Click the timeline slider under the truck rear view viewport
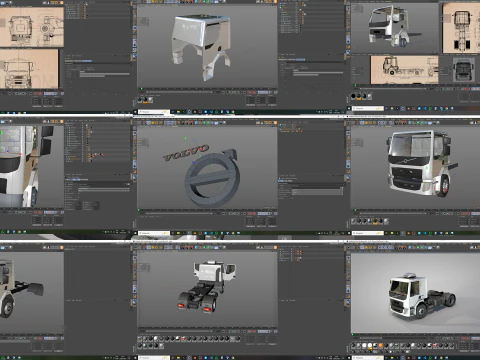The width and height of the screenshot is (480, 360). [179, 331]
